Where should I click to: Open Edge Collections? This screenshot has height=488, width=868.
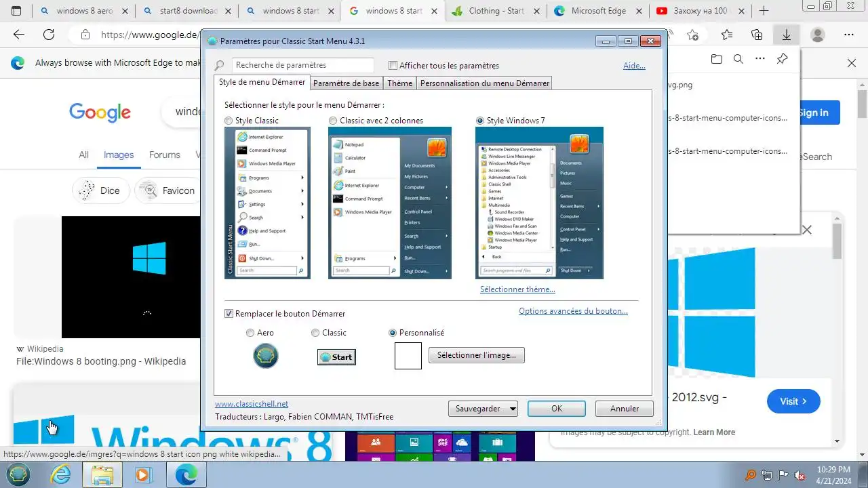point(757,35)
